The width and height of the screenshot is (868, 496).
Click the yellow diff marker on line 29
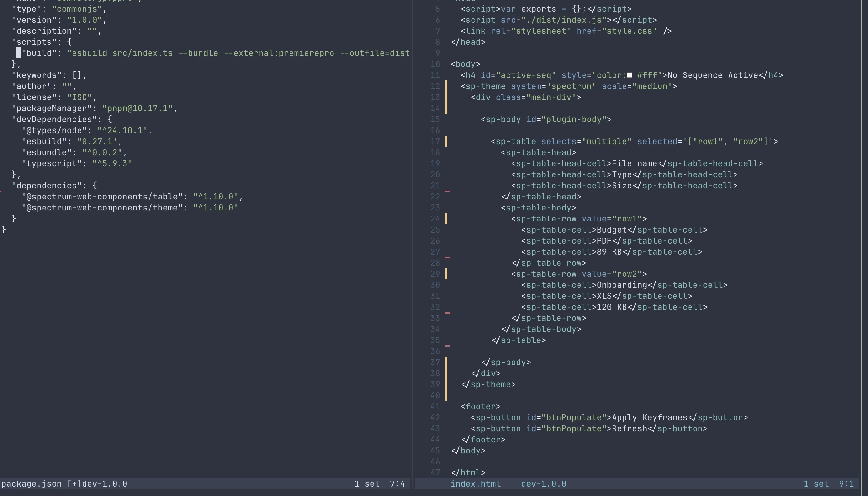click(x=446, y=274)
